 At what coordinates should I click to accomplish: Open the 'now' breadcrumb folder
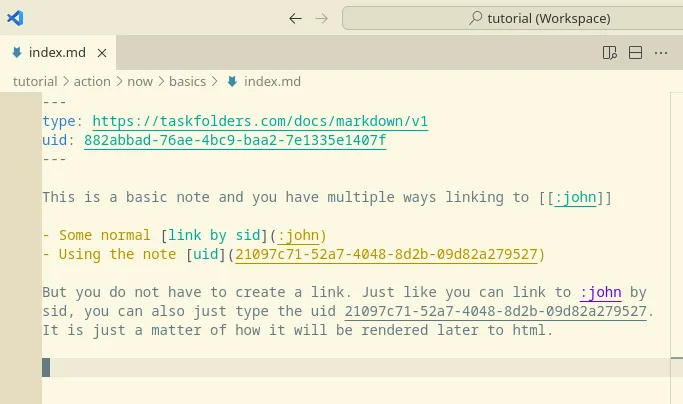140,81
